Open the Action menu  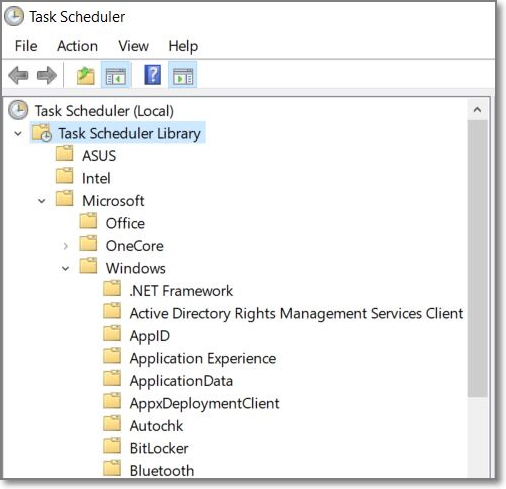[77, 46]
